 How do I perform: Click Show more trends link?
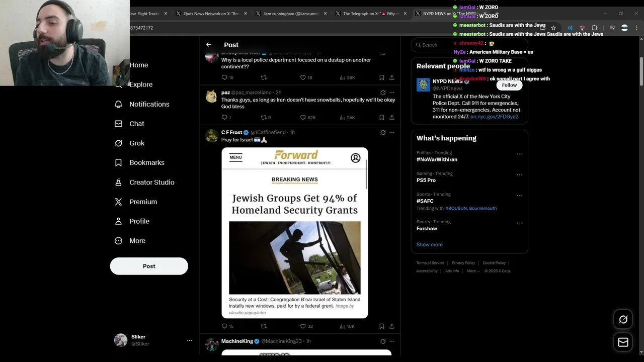tap(429, 244)
